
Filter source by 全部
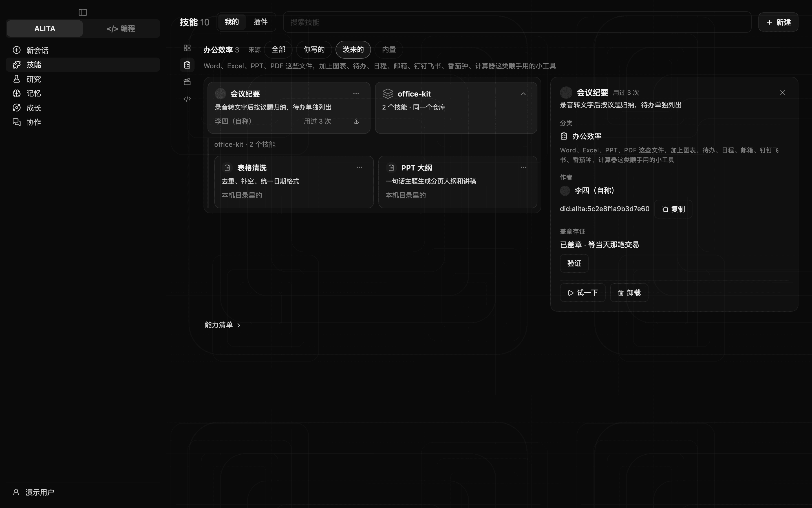pyautogui.click(x=278, y=50)
